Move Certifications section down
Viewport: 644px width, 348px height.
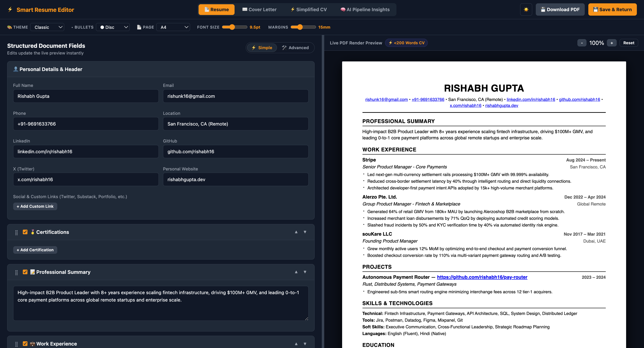click(x=305, y=232)
